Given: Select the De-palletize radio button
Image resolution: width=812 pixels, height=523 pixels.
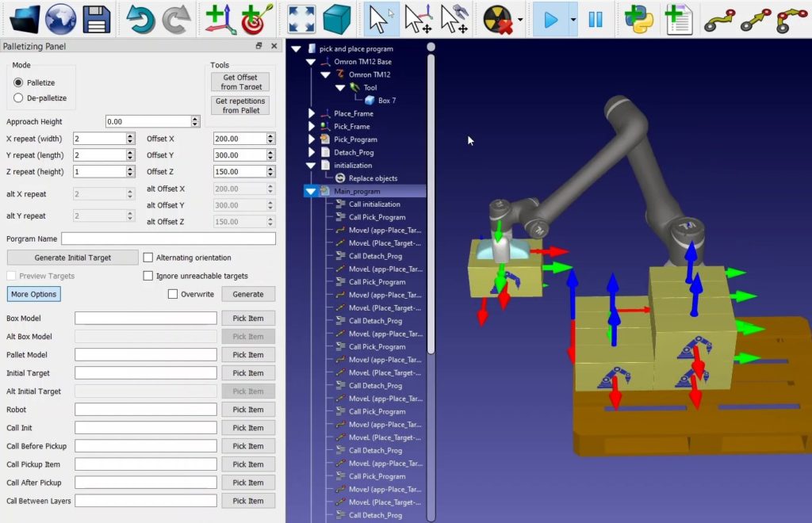Looking at the screenshot, I should (19, 98).
